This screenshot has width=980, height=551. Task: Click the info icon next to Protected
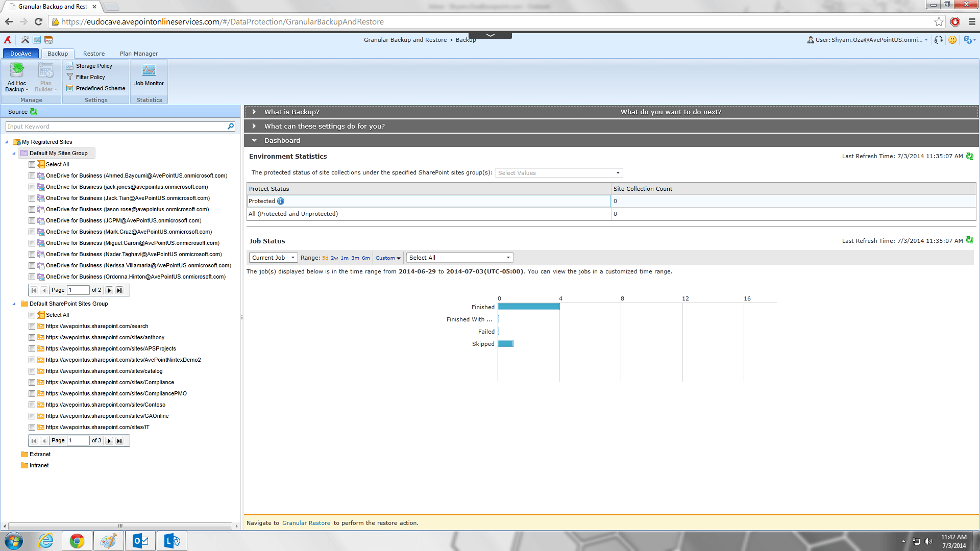point(281,201)
